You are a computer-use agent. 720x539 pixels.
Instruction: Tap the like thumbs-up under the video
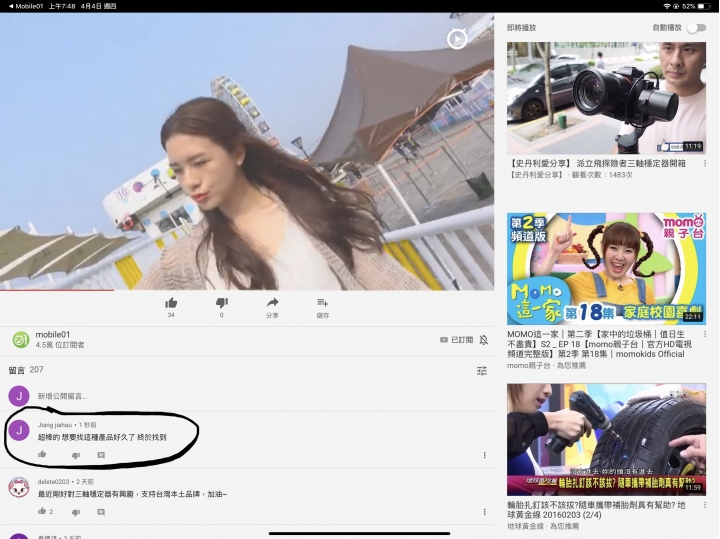click(171, 303)
